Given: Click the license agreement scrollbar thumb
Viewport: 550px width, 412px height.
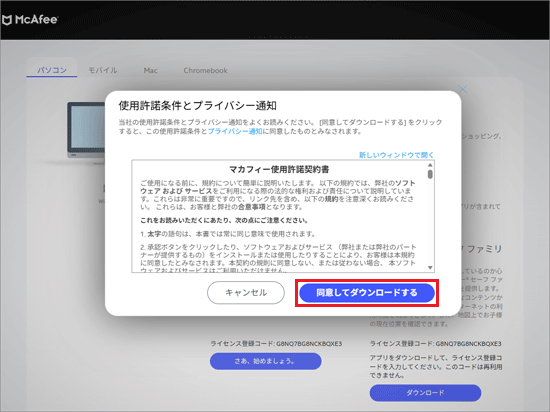Looking at the screenshot, I should coord(430,174).
